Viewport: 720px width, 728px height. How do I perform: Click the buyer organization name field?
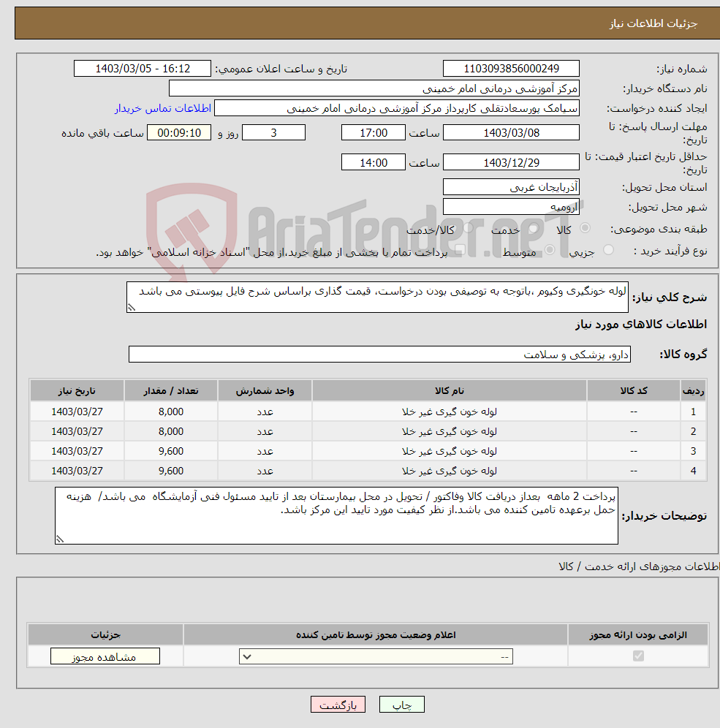click(x=374, y=88)
